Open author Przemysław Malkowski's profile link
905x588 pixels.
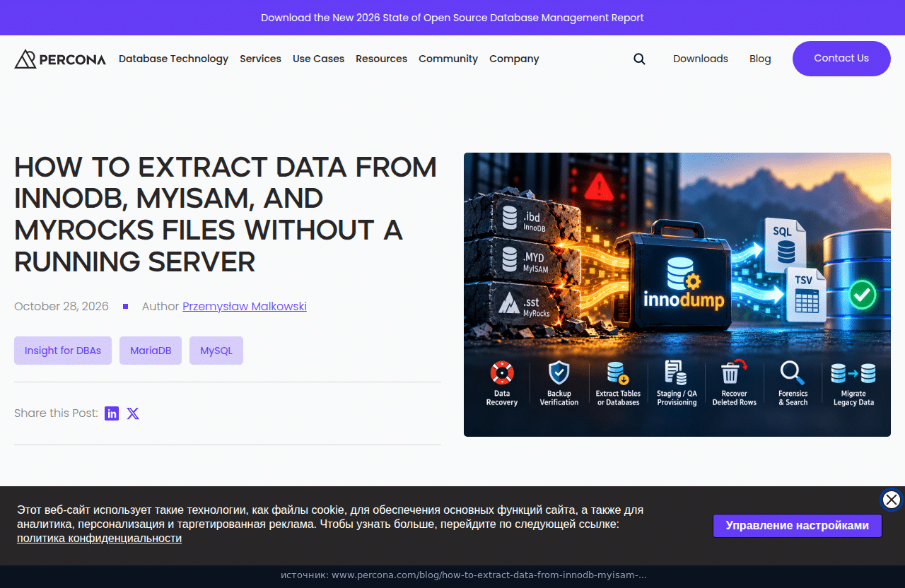[x=245, y=306]
